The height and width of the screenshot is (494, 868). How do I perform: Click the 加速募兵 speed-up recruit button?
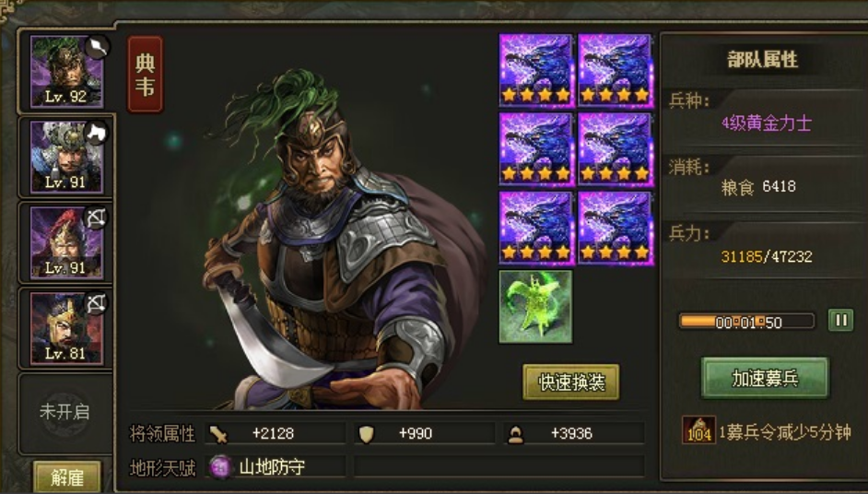[x=765, y=378]
